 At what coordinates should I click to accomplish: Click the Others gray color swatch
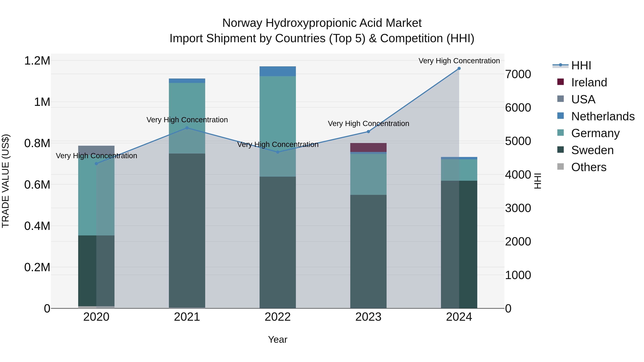click(560, 166)
